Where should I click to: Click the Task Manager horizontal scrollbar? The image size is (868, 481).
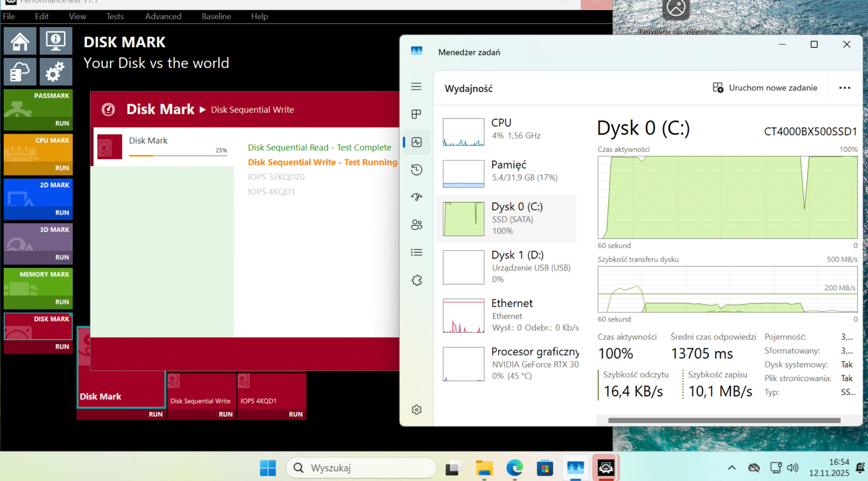click(724, 420)
